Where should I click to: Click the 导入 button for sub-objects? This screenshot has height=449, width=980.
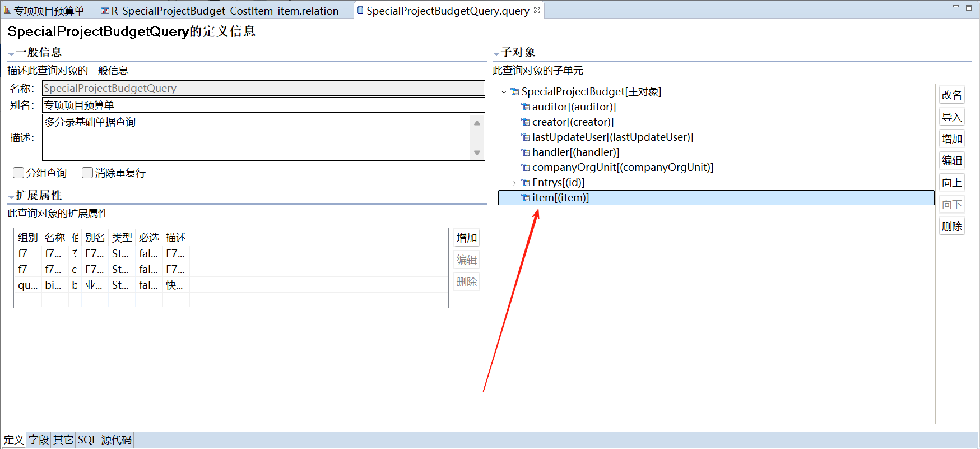click(x=951, y=117)
